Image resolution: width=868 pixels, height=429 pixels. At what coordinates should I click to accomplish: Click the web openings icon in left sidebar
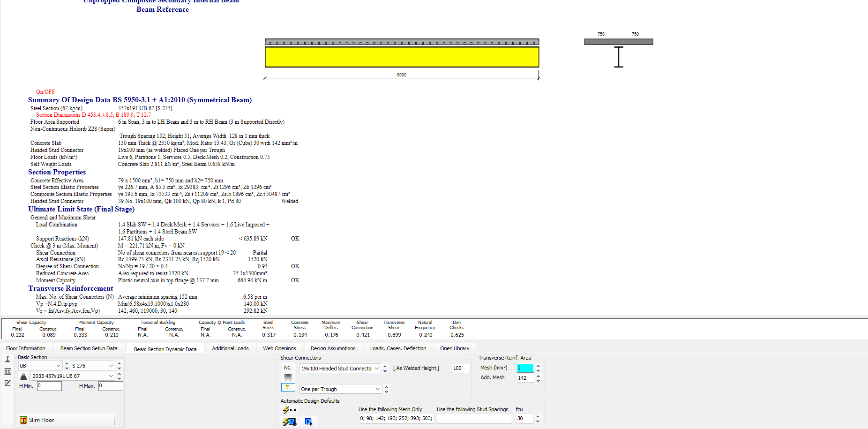pyautogui.click(x=7, y=371)
